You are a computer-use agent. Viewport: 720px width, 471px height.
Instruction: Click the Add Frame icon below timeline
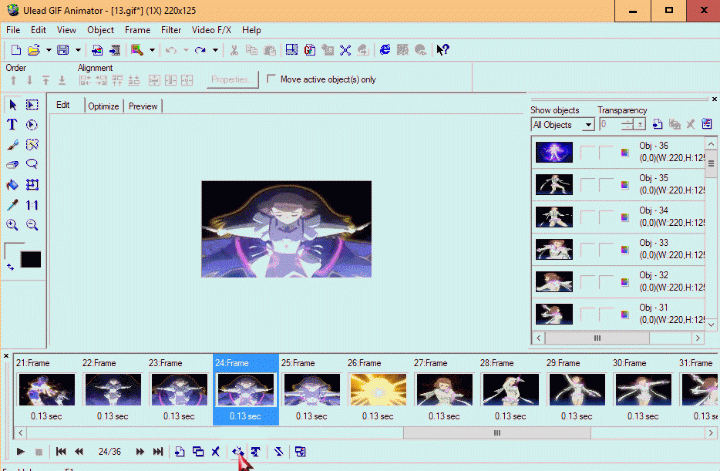(180, 452)
